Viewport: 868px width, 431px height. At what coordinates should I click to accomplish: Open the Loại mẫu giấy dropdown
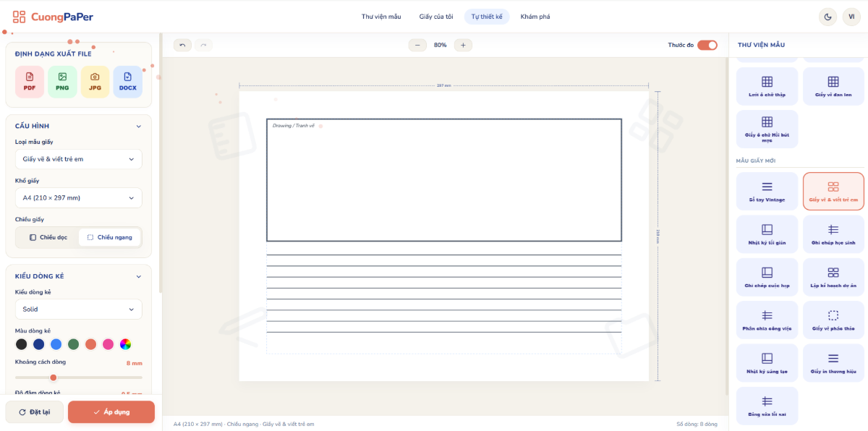(78, 159)
